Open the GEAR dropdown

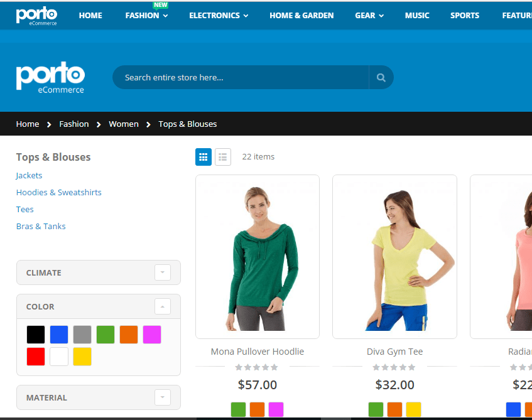[x=369, y=15]
